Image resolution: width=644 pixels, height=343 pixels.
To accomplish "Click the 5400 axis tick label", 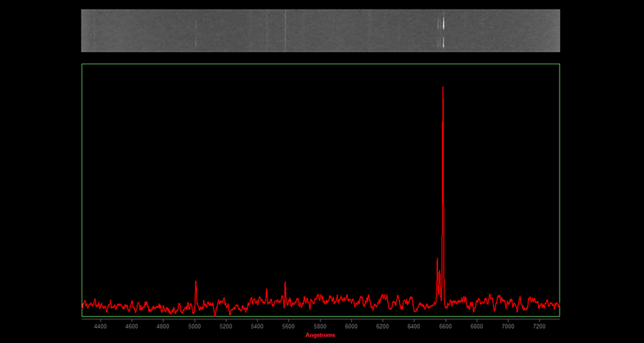I will pyautogui.click(x=257, y=326).
